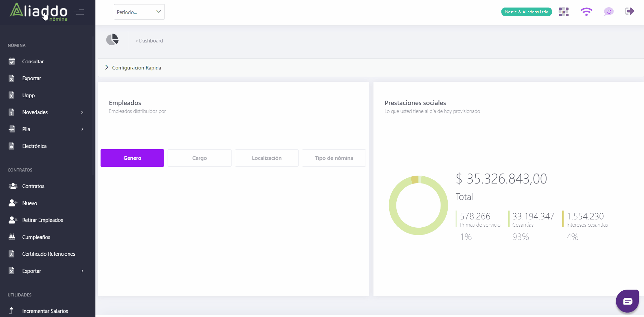Toggle the sidebar hamburger menu

pos(79,12)
